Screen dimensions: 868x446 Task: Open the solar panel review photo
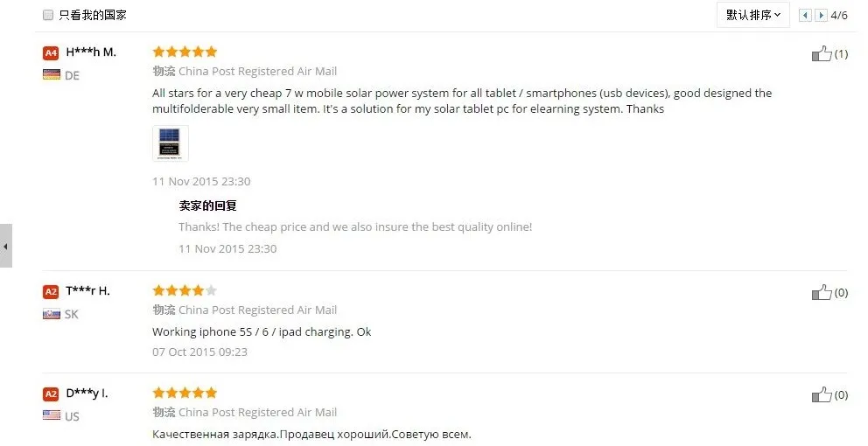point(170,143)
